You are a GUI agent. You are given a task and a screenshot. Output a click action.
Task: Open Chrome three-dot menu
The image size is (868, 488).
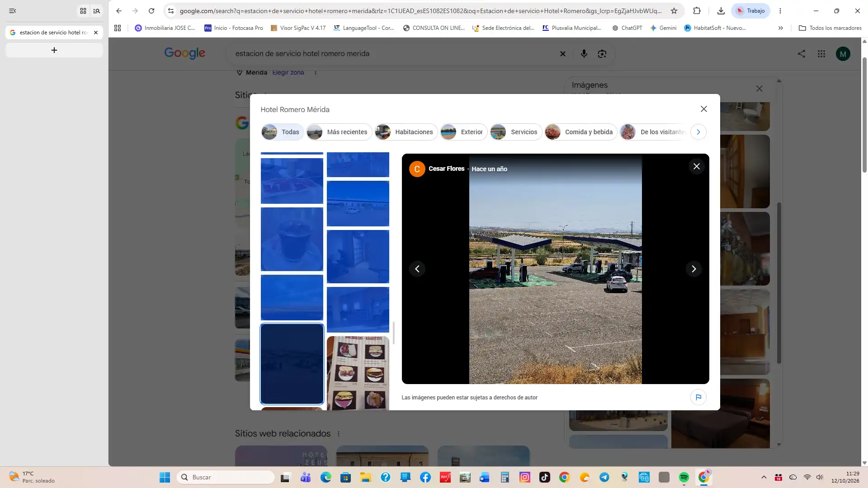(780, 11)
